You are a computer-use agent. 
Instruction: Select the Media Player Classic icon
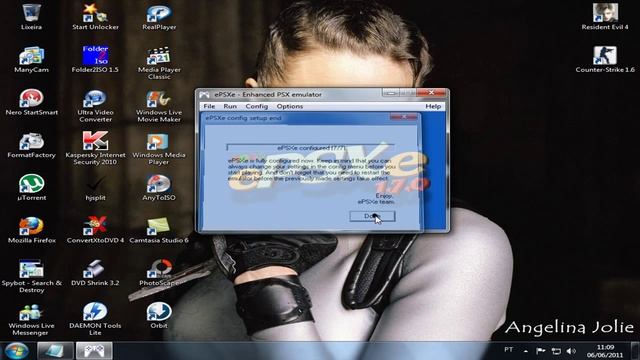point(159,63)
